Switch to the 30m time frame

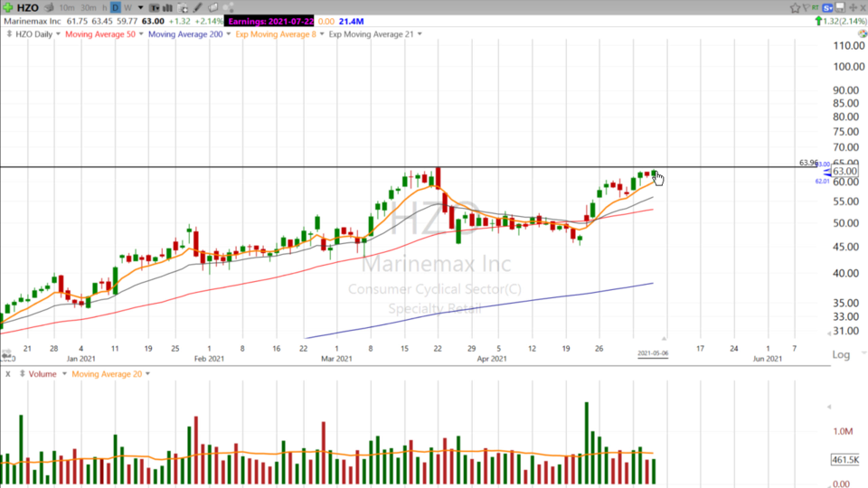click(89, 8)
